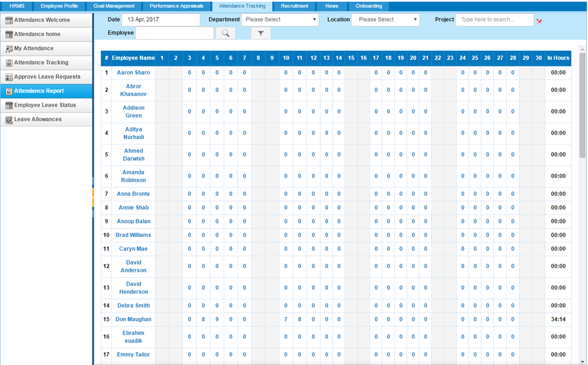This screenshot has height=365, width=588.
Task: Click the red clear icon beside Project
Action: (x=539, y=21)
